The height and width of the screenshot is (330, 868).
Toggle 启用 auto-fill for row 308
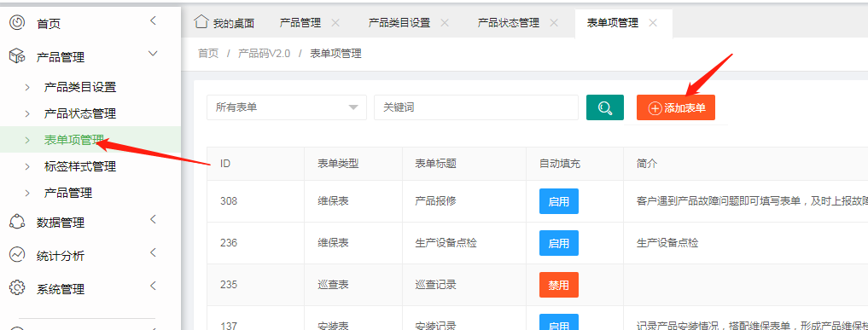tap(558, 201)
